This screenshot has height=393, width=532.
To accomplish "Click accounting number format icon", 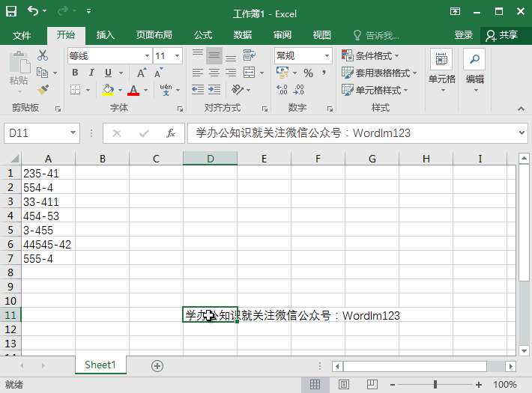I will [282, 72].
